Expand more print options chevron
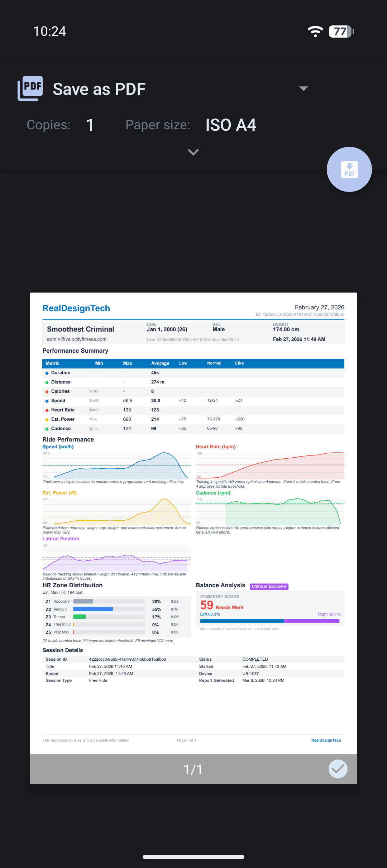The height and width of the screenshot is (868, 387). click(193, 152)
